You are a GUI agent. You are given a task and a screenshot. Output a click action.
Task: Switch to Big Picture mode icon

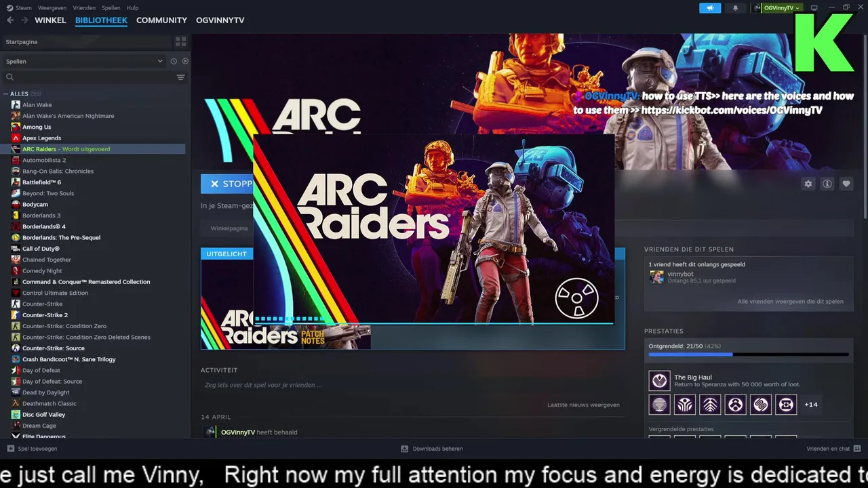[x=814, y=8]
